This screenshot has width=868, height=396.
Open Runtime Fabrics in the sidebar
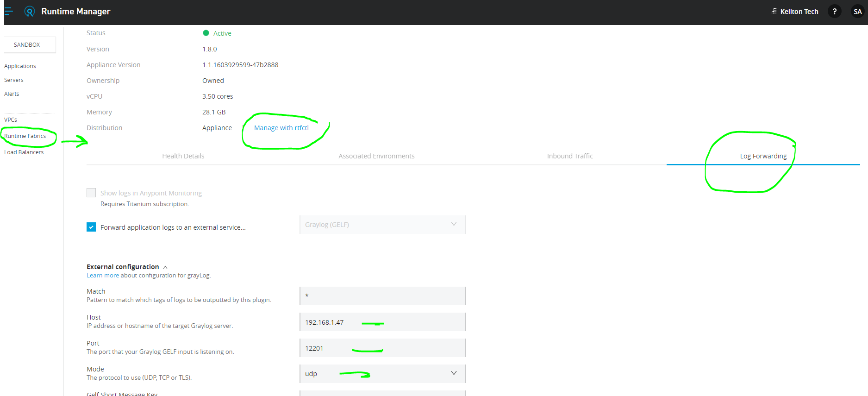25,136
